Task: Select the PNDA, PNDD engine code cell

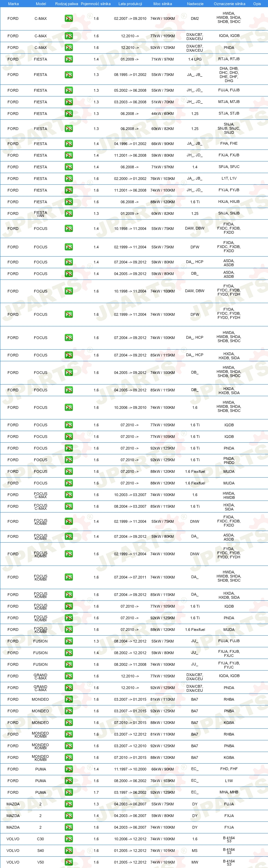Action: tap(229, 460)
